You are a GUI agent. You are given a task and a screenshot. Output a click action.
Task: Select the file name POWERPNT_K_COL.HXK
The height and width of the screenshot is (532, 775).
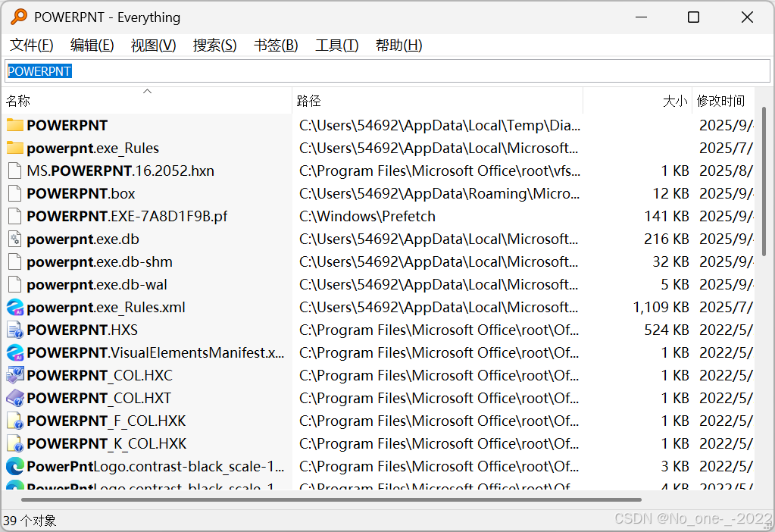[107, 443]
